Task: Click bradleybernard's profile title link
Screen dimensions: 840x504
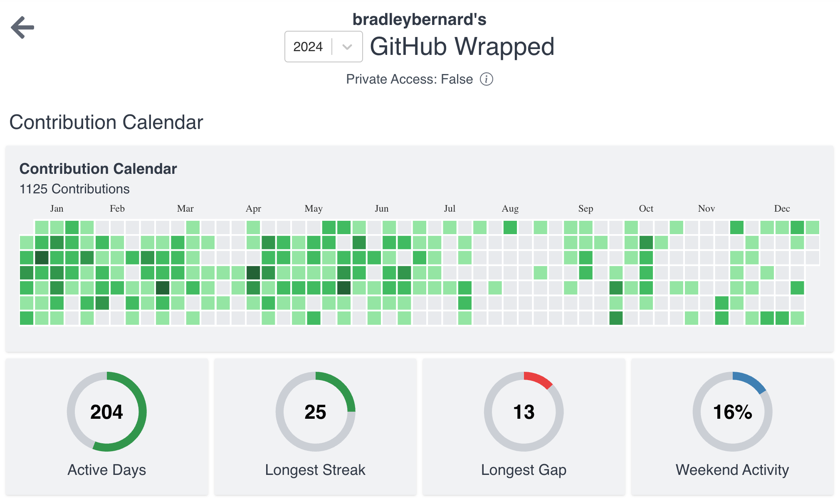Action: [x=420, y=20]
